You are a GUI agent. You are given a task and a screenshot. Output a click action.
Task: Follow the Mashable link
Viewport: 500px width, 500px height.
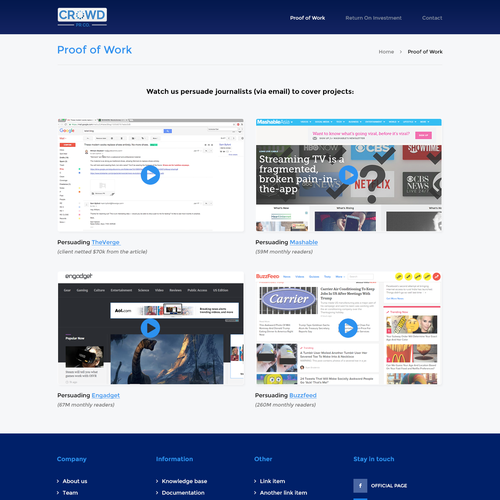[304, 242]
